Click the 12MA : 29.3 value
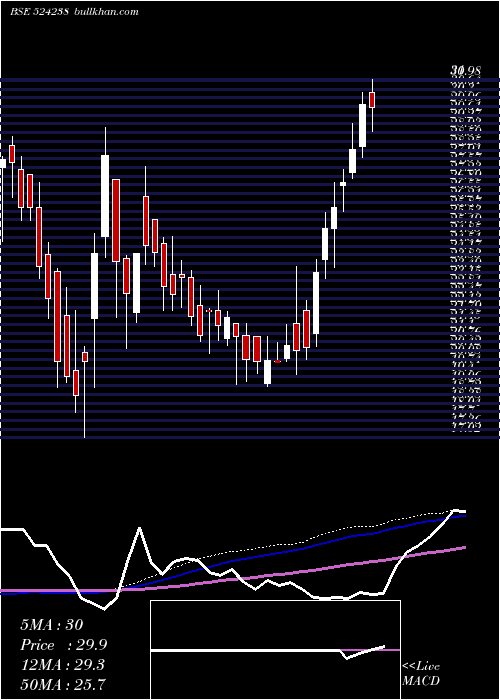The width and height of the screenshot is (500, 700). [x=62, y=665]
